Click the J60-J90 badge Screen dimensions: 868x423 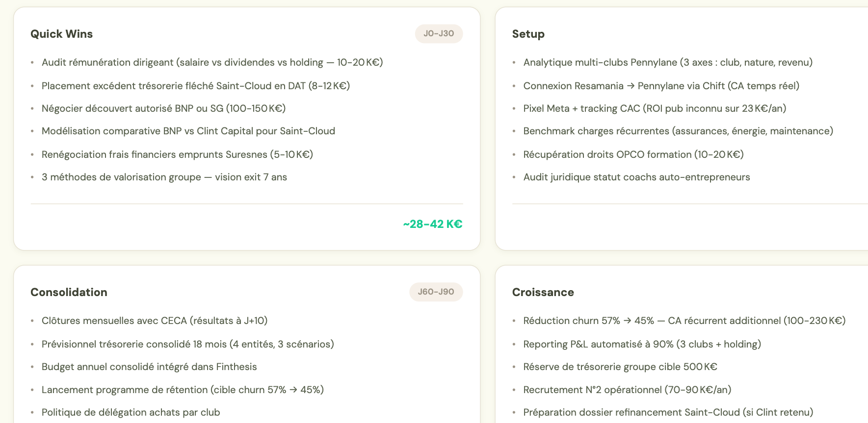tap(436, 292)
